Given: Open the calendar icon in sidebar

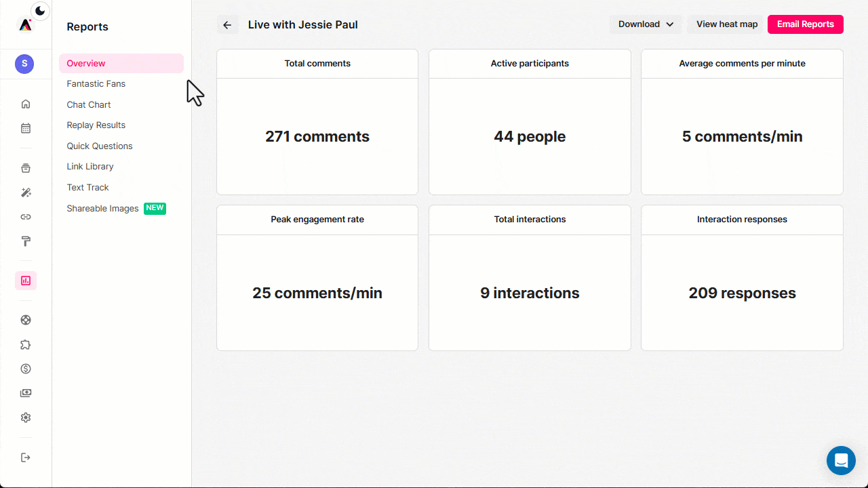Looking at the screenshot, I should (x=26, y=128).
